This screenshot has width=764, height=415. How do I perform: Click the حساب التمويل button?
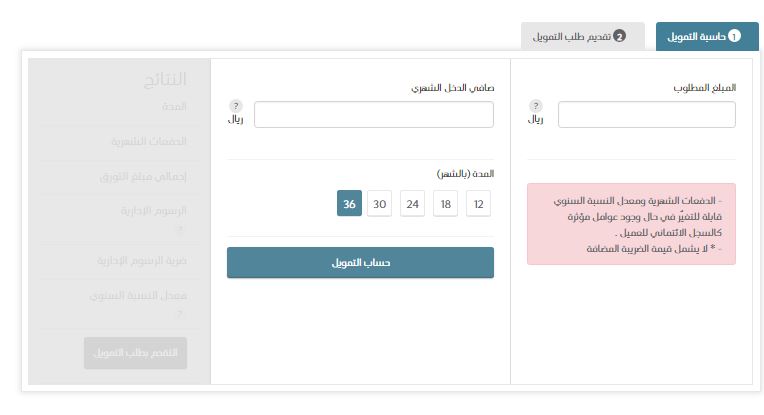point(361,263)
